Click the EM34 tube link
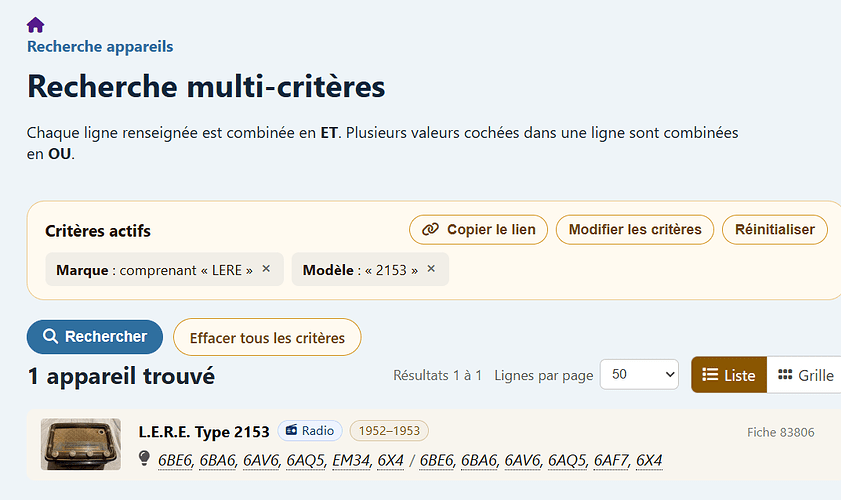The height and width of the screenshot is (500, 841). click(x=351, y=460)
